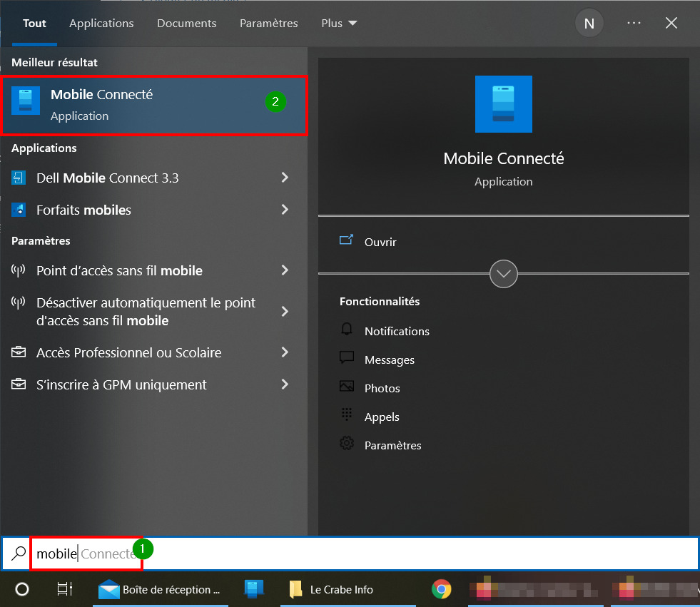Open the three-dots options menu
The image size is (700, 607).
coord(634,24)
